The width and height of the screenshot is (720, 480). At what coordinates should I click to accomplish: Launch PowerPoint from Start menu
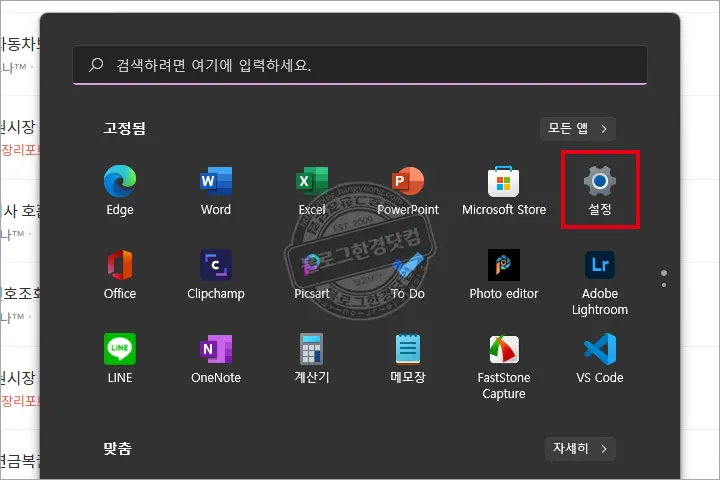(408, 190)
